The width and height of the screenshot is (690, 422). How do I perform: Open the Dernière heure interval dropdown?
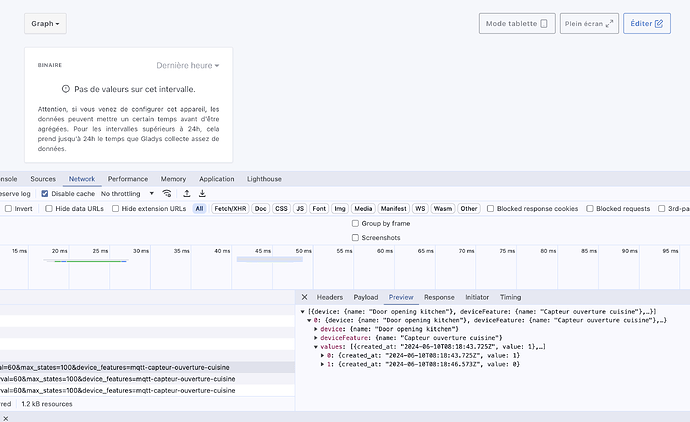(x=188, y=66)
